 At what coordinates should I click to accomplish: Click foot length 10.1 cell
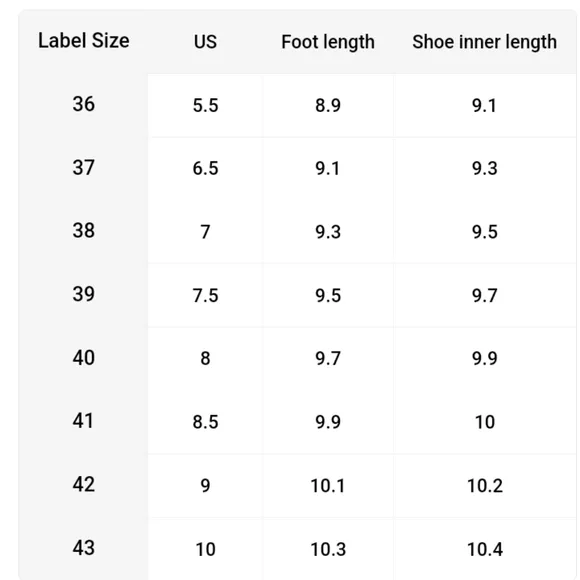[x=328, y=486]
